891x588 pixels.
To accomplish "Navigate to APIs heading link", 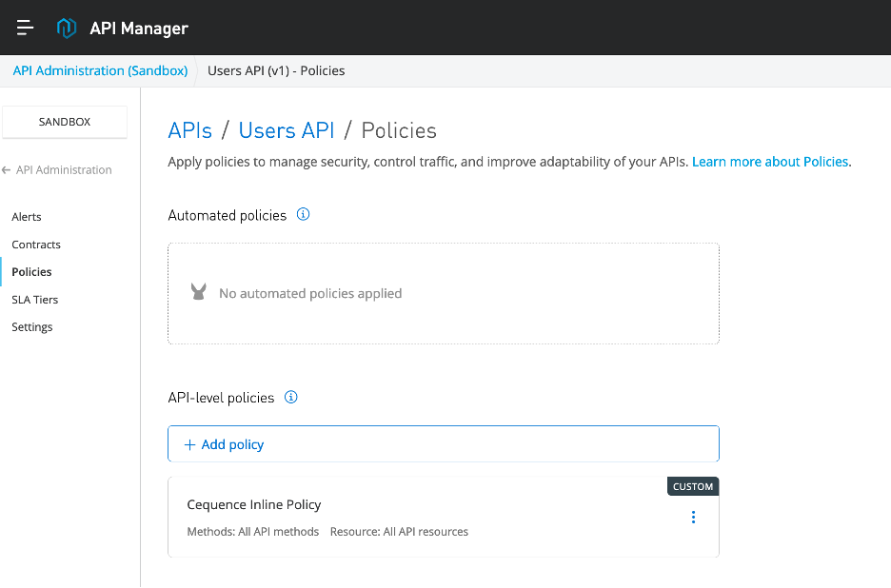I will (189, 130).
